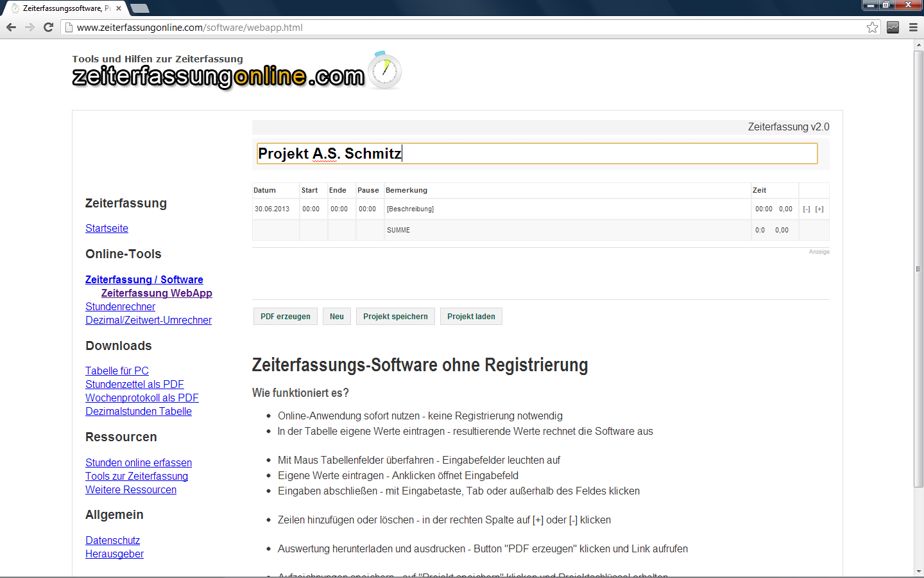924x578 pixels.
Task: Bookmark the page with the star icon
Action: 872,27
